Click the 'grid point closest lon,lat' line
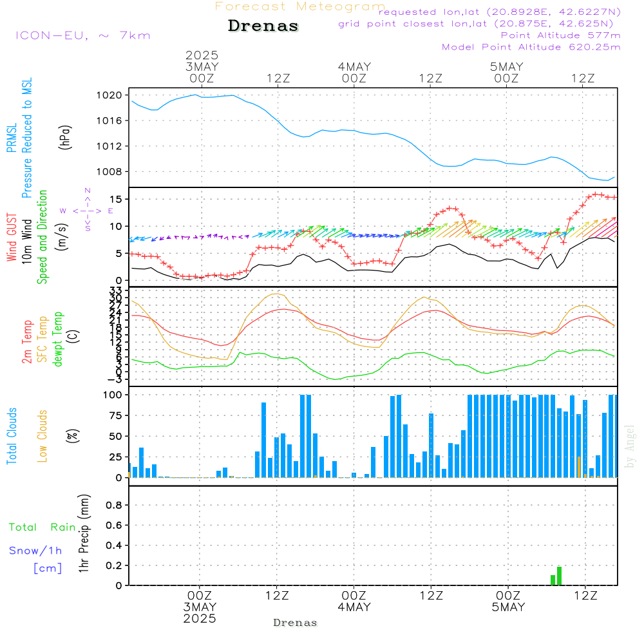 tap(476, 24)
